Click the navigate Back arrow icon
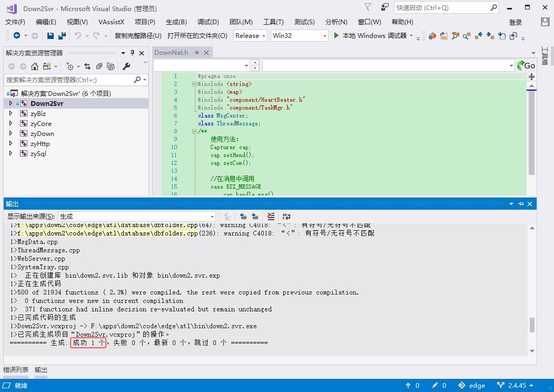The height and width of the screenshot is (392, 554). coord(17,36)
